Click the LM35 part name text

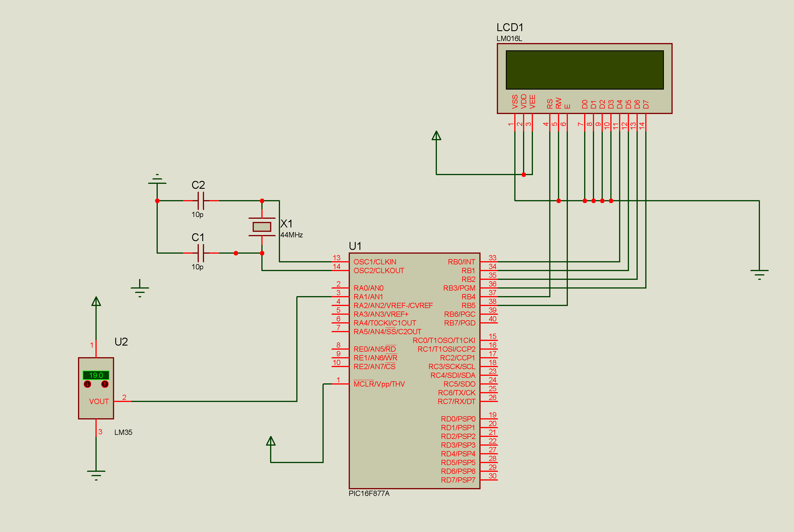pyautogui.click(x=123, y=432)
